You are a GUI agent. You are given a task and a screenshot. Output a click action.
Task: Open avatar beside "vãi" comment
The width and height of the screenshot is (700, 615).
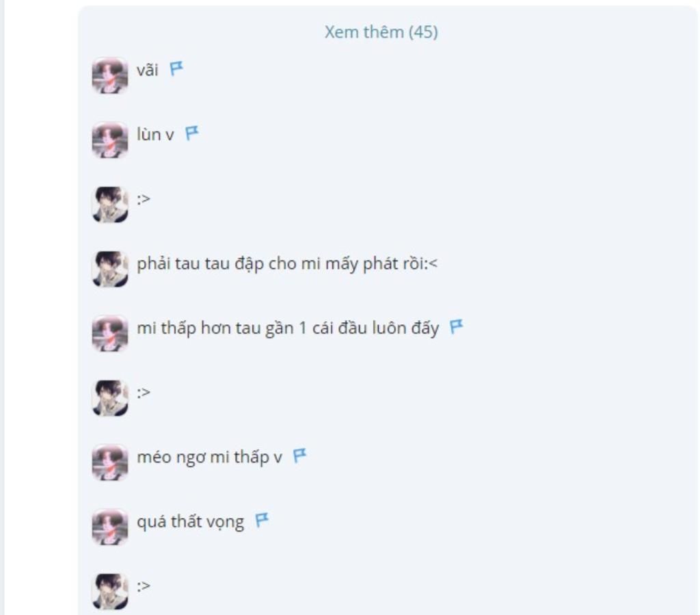pos(110,75)
